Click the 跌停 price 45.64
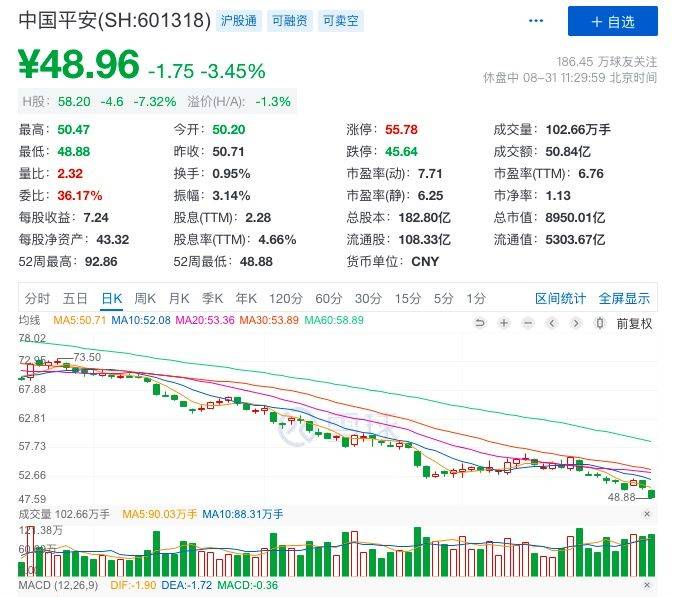 (x=401, y=152)
